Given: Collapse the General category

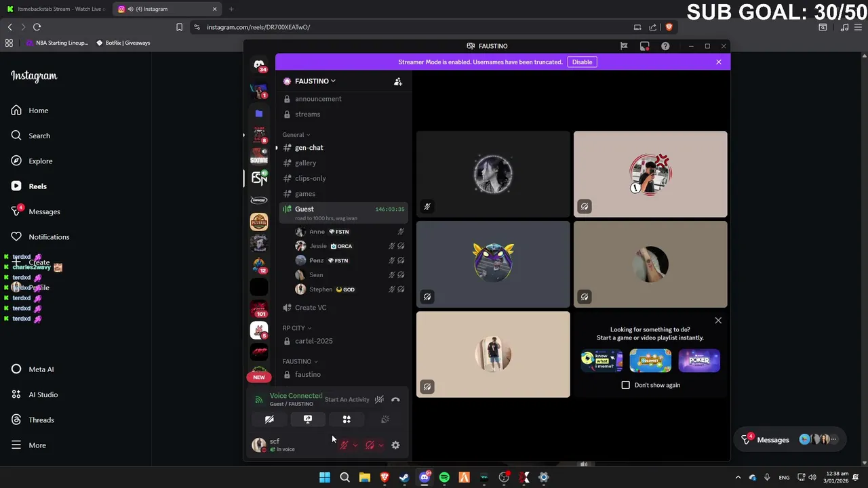Looking at the screenshot, I should pyautogui.click(x=296, y=135).
